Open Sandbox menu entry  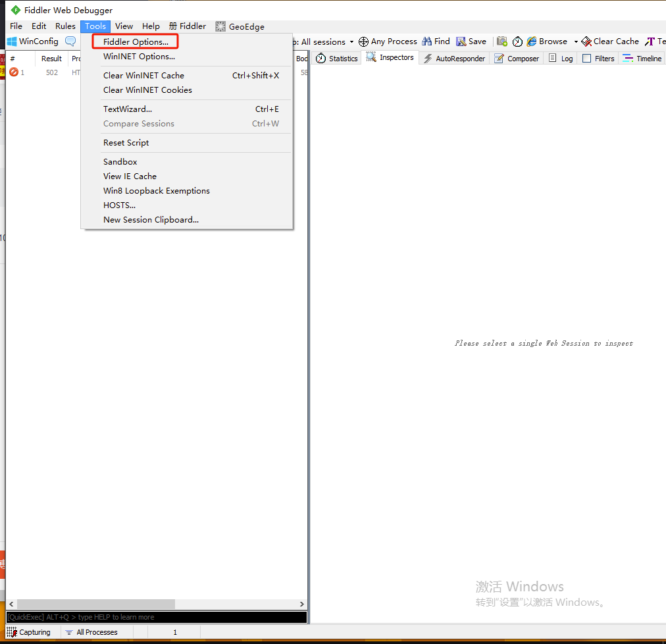click(x=120, y=161)
